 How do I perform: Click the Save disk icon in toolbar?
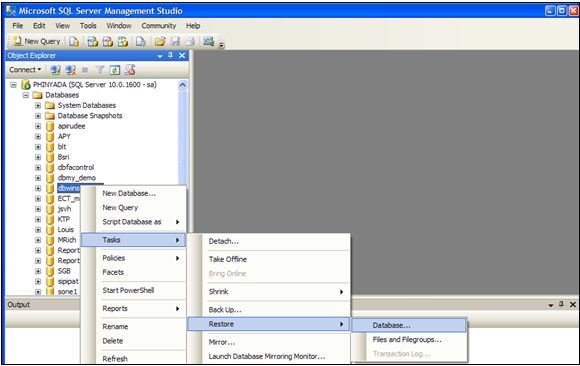[175, 41]
